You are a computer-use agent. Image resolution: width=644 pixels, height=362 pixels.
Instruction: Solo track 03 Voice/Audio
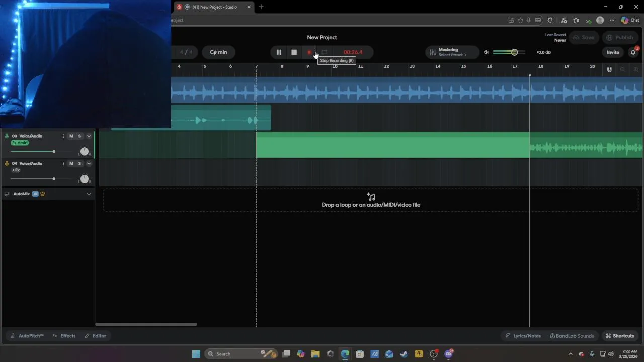coord(79,136)
